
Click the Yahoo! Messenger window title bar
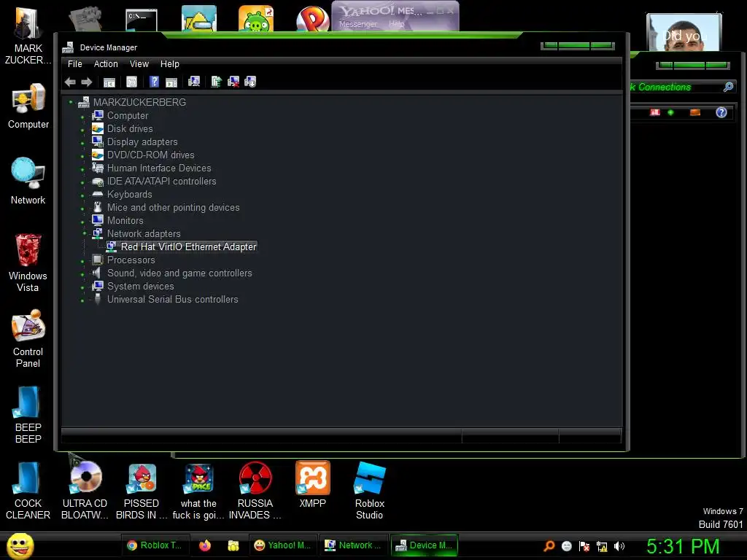point(395,10)
